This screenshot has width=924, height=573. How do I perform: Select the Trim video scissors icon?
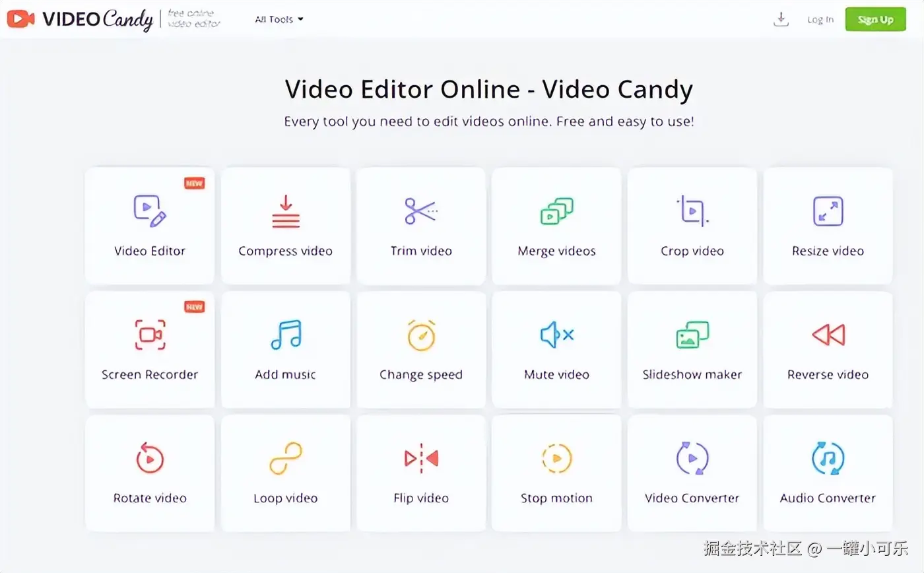point(421,211)
